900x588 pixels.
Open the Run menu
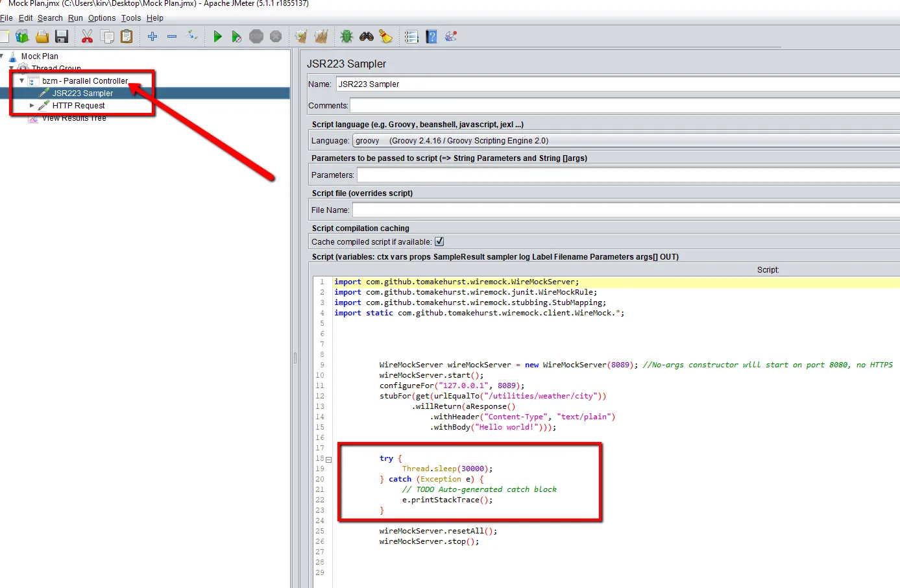[x=75, y=18]
